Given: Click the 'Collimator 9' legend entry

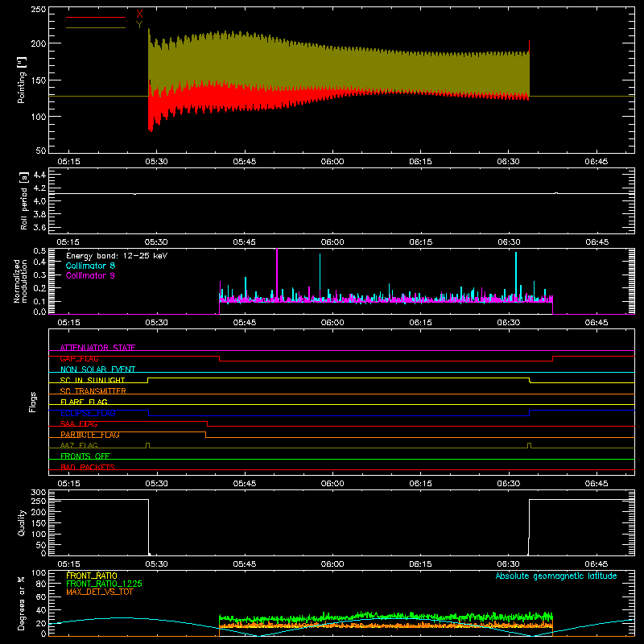Looking at the screenshot, I should [90, 275].
